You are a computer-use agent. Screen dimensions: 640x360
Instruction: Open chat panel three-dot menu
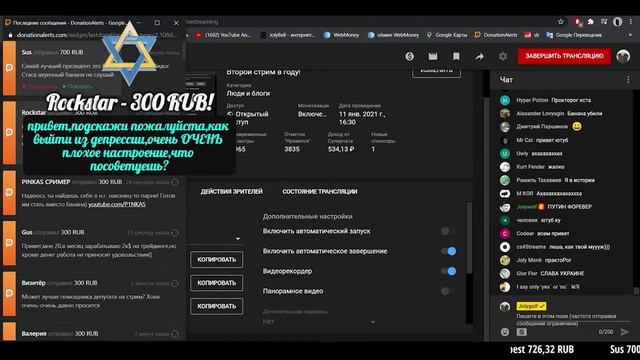[628, 80]
